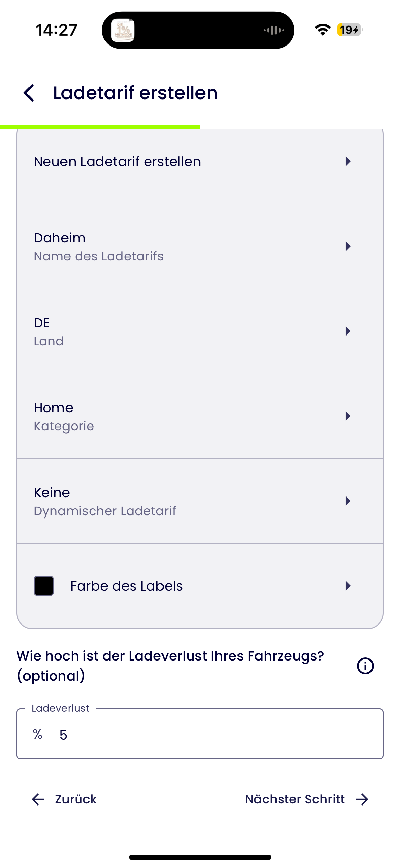Tap the audio waveform icon in the Dynamic Island
Image resolution: width=400 pixels, height=868 pixels.
coord(274,30)
